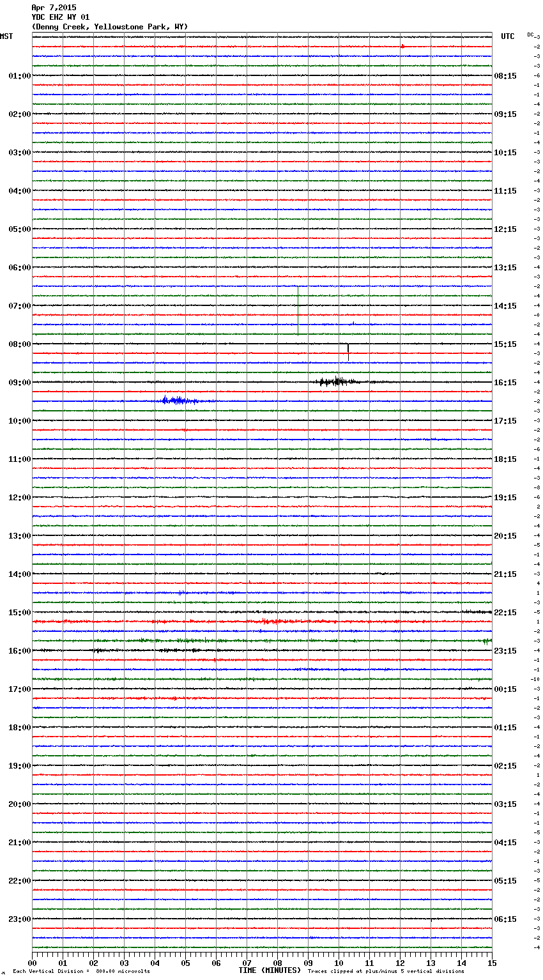
Task: Click the UTC time label '13:15'
Action: click(505, 268)
